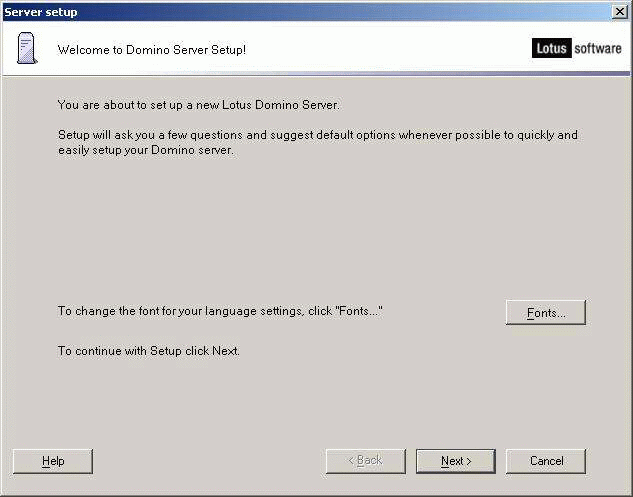Screen dimensions: 633x497
Task: Click 'You are about to set up' text
Action: pyautogui.click(x=199, y=105)
